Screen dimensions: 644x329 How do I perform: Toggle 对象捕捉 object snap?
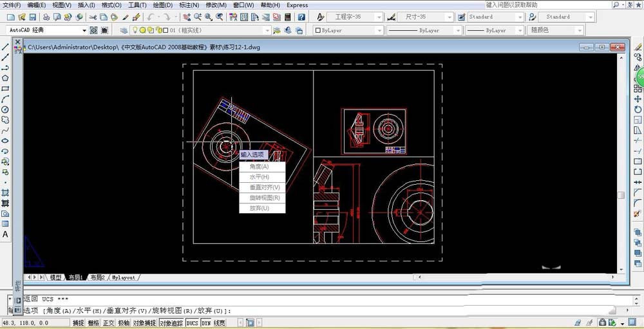(x=144, y=323)
